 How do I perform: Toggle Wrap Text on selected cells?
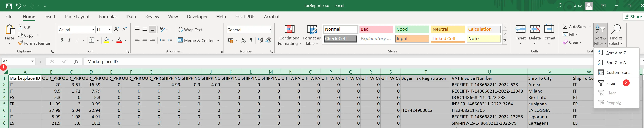coord(190,30)
